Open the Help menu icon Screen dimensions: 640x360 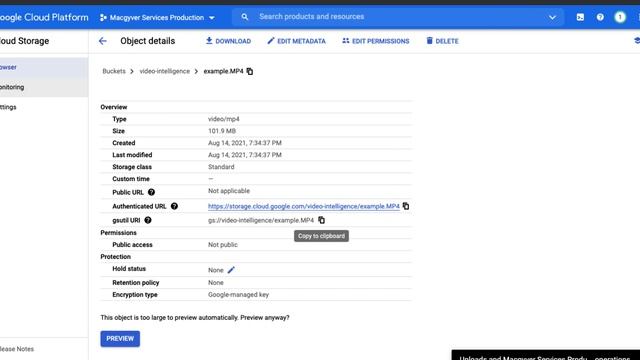[x=600, y=17]
